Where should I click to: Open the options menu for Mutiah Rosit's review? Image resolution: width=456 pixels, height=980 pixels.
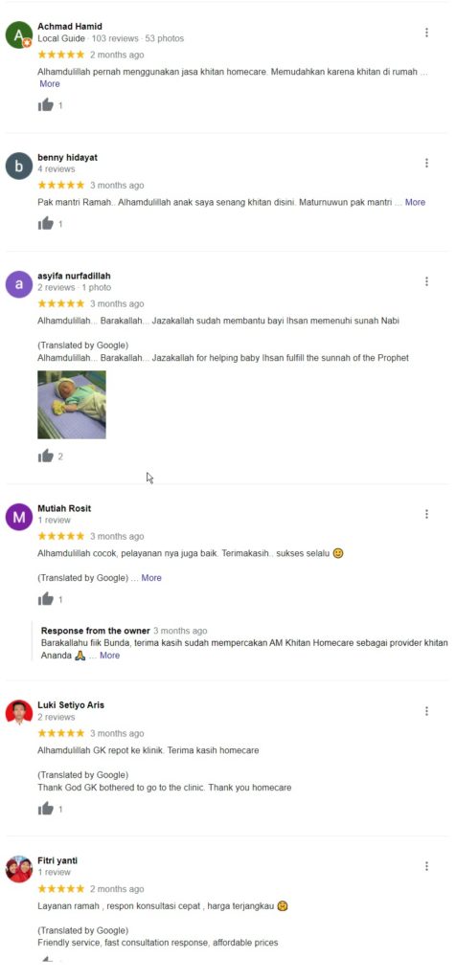(x=426, y=514)
